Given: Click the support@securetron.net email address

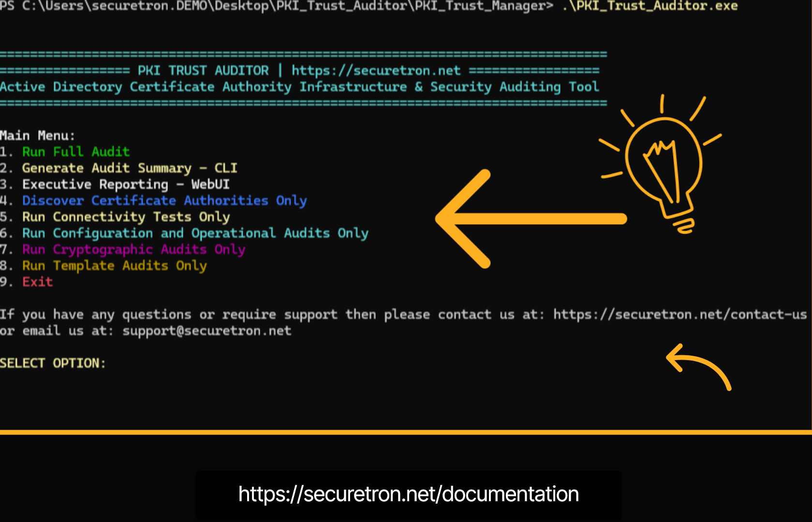Looking at the screenshot, I should pyautogui.click(x=207, y=331).
